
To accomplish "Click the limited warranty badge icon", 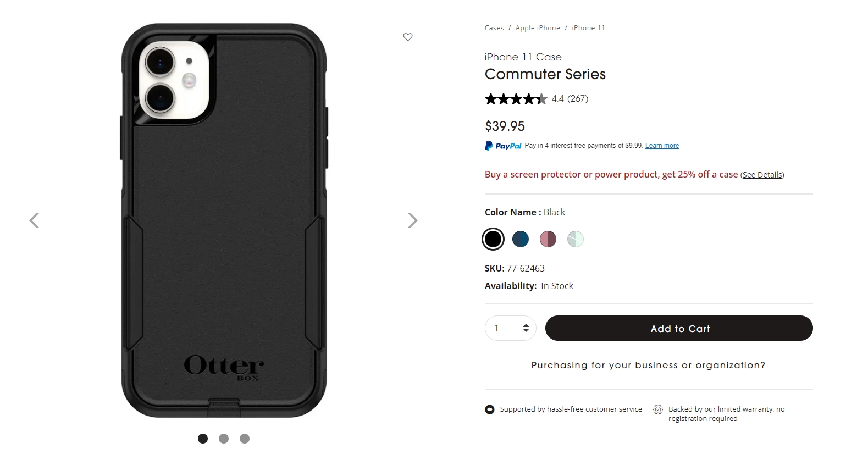I will (658, 409).
